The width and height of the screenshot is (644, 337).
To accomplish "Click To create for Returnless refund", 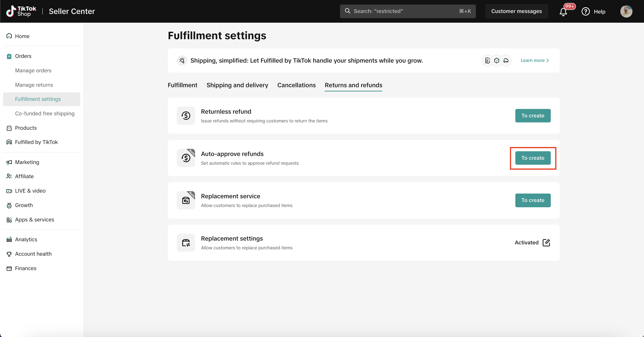I will tap(533, 116).
